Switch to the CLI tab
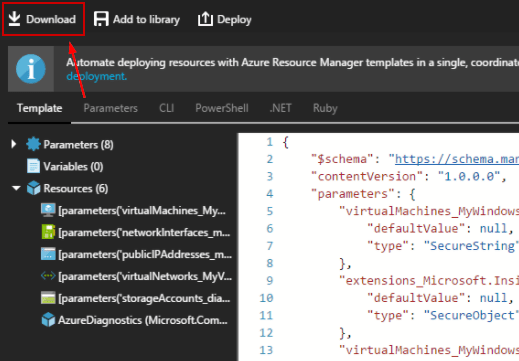519x361 pixels. pos(166,108)
